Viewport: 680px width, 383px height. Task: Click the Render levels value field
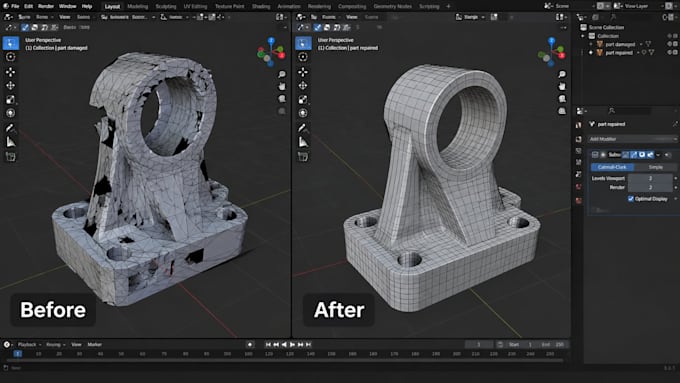pyautogui.click(x=650, y=187)
